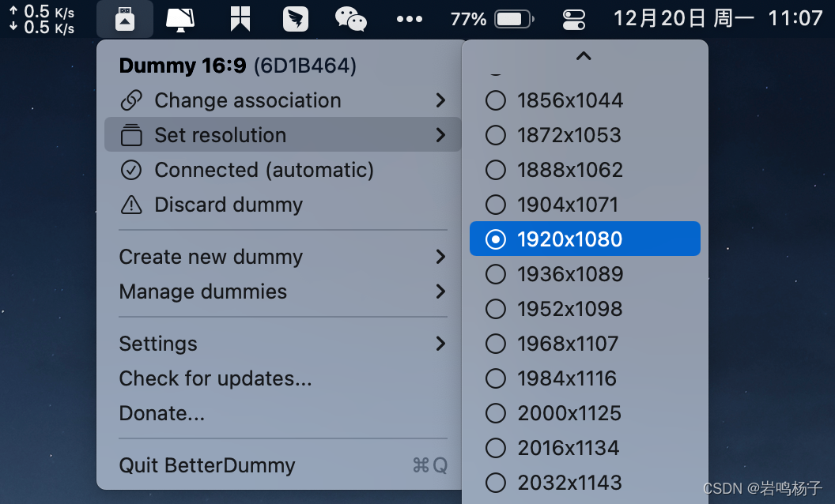Pick the 1984x1116 resolution option
The height and width of the screenshot is (504, 835).
584,378
